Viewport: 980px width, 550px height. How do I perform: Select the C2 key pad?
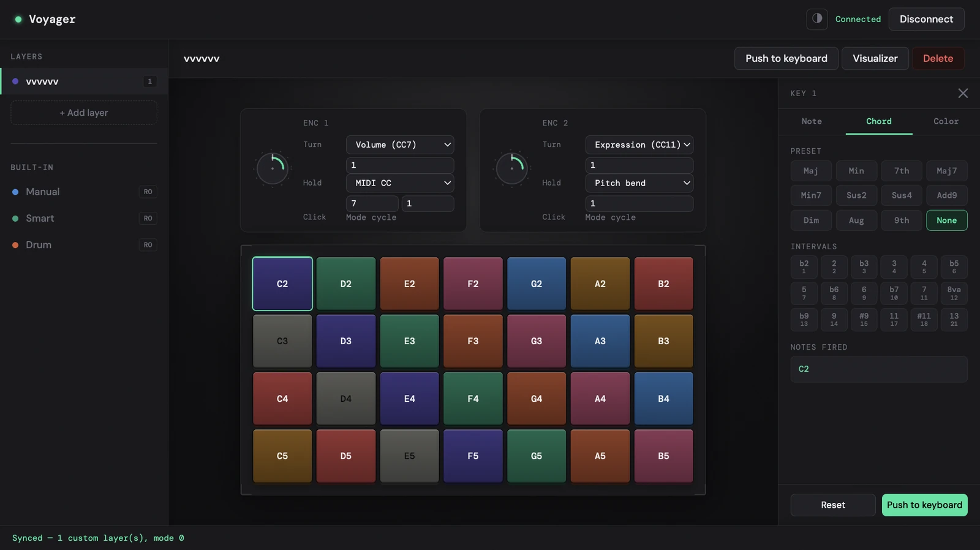click(282, 284)
